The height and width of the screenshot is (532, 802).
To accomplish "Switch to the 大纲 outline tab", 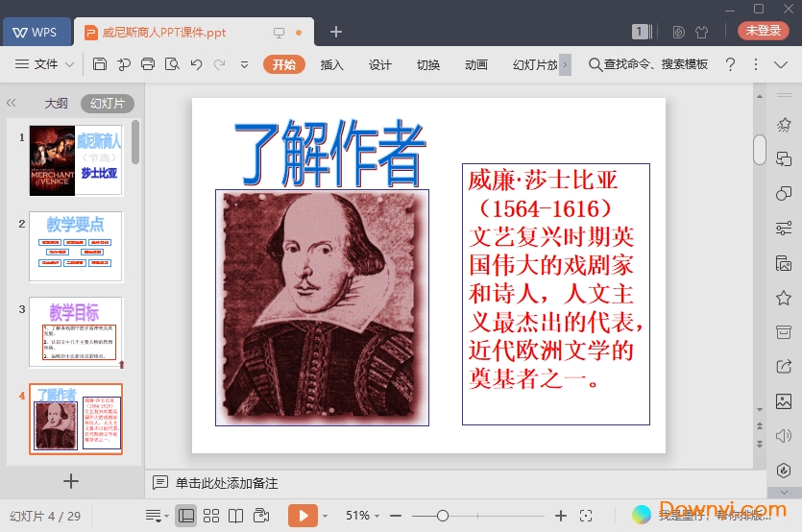I will pos(56,104).
